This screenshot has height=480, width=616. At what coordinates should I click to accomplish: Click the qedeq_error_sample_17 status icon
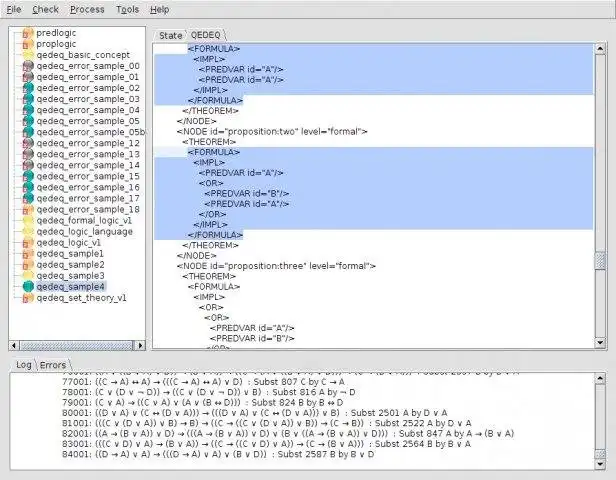(x=28, y=198)
